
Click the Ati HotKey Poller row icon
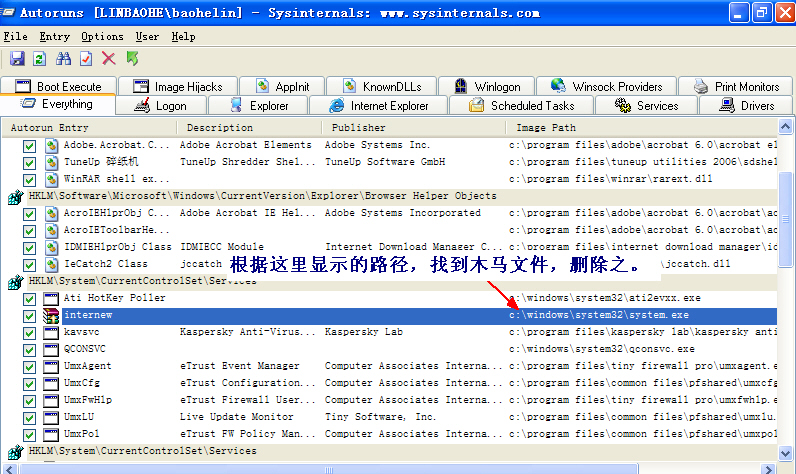pos(51,299)
